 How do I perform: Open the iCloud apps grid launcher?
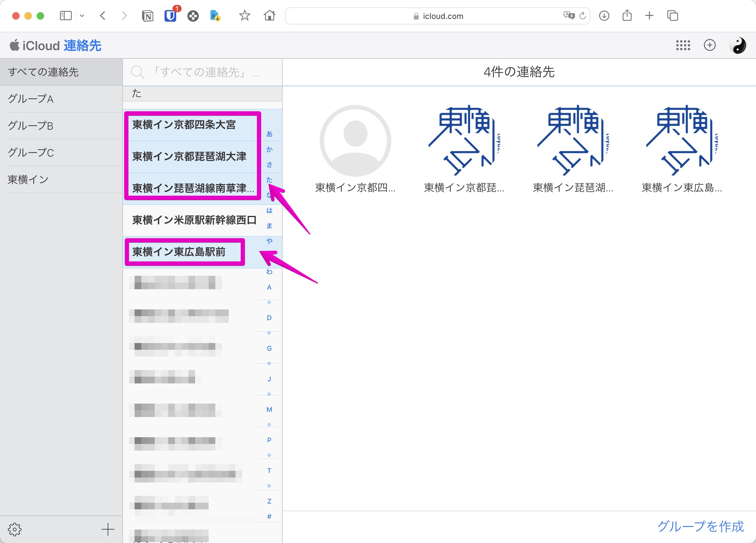[x=683, y=45]
